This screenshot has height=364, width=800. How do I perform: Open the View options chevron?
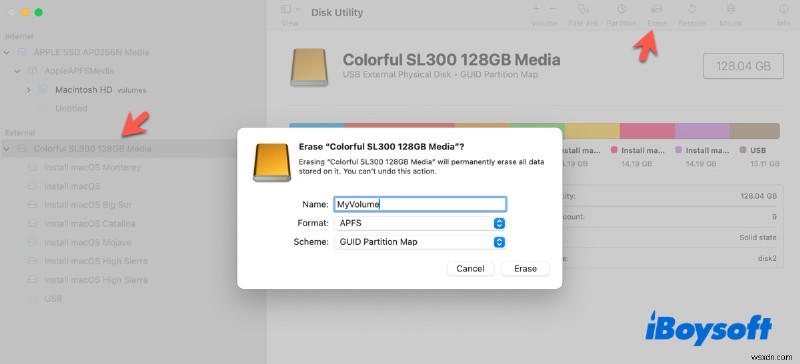click(x=298, y=9)
